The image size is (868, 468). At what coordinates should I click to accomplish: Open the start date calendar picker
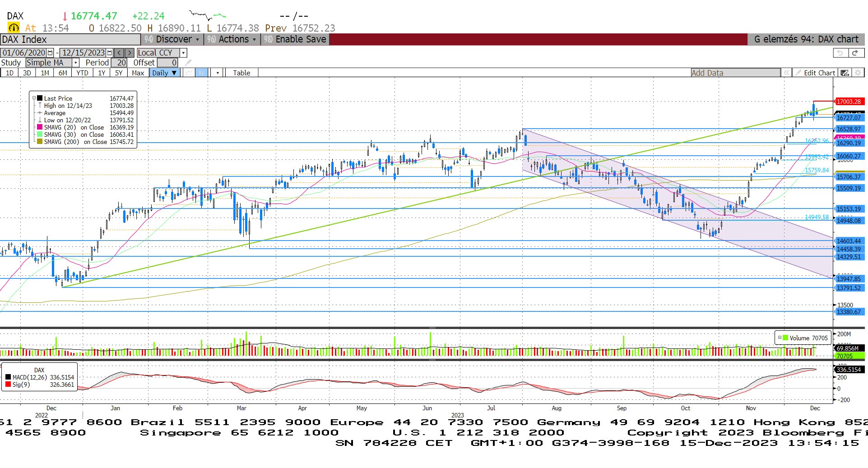pos(50,53)
